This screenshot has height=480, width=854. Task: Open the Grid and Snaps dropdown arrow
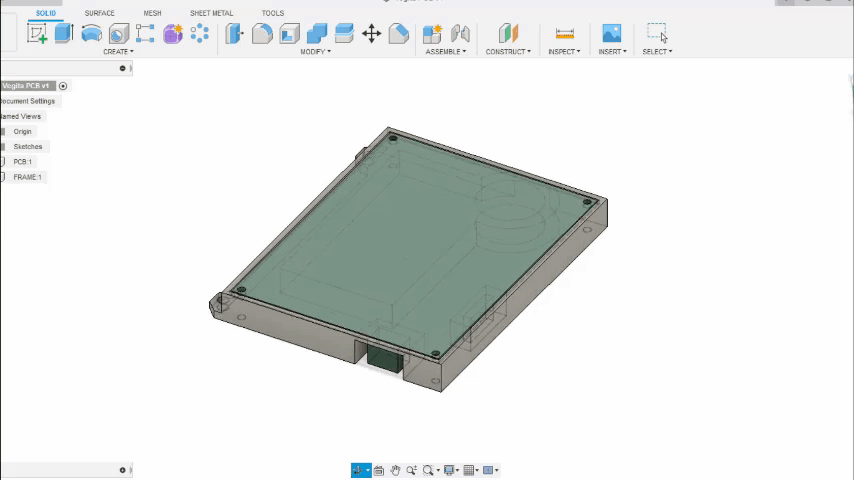(477, 470)
